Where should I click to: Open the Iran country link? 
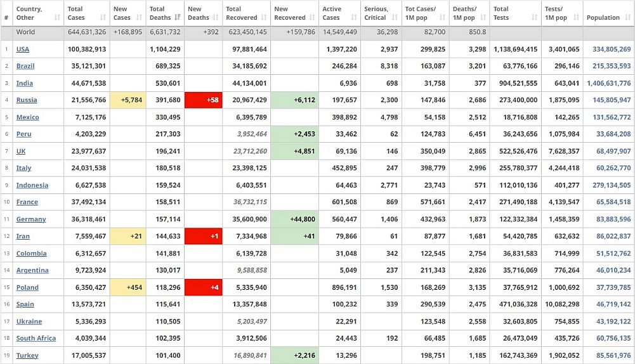pos(23,236)
